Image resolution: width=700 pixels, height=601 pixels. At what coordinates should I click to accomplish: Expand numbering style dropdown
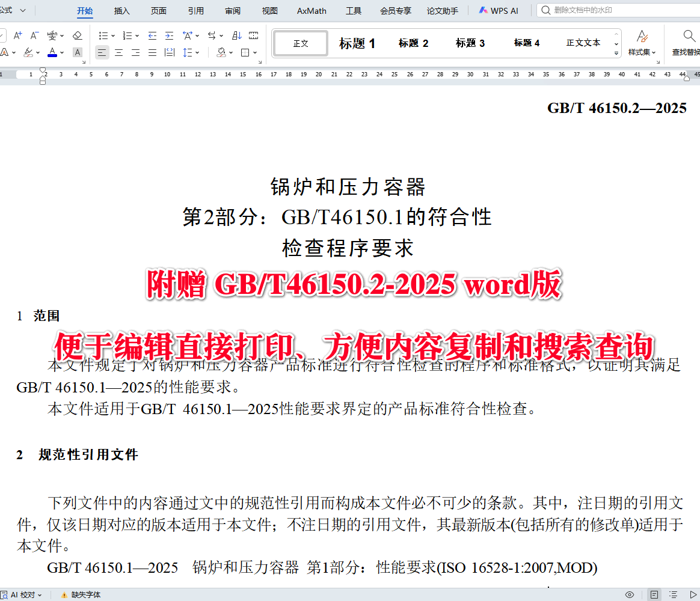pyautogui.click(x=137, y=36)
